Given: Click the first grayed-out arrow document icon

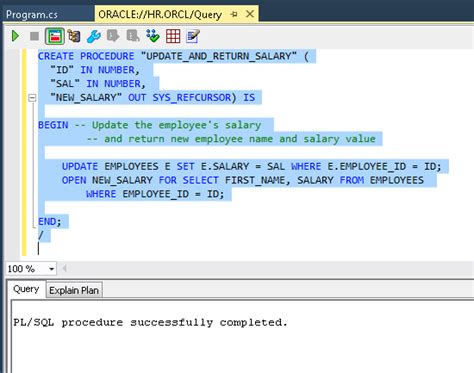Looking at the screenshot, I should (113, 36).
